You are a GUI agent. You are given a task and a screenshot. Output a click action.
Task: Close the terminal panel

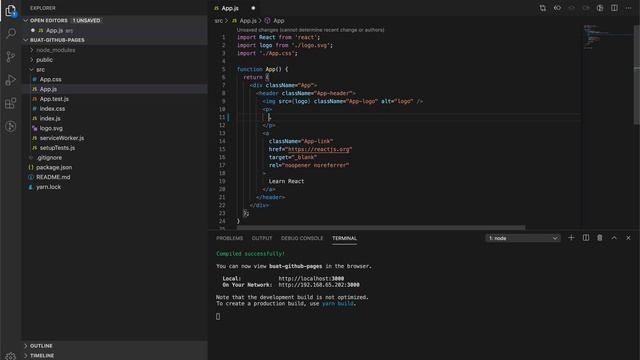pos(628,238)
